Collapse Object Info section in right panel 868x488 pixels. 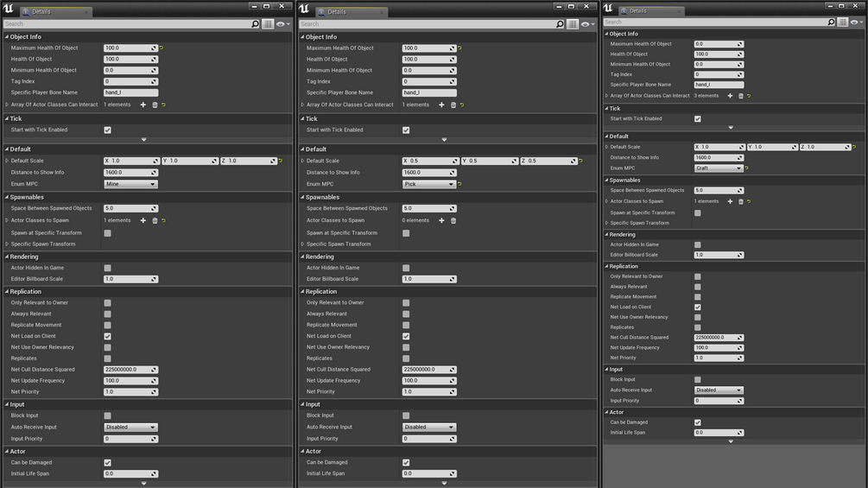coord(606,34)
